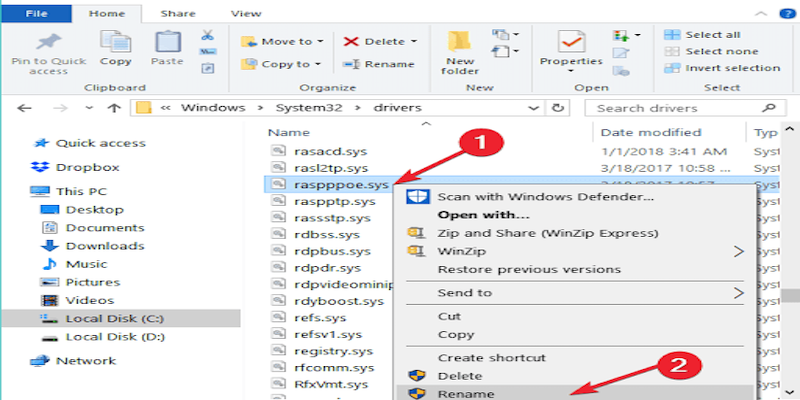Viewport: 800px width, 400px height.
Task: Click the Refresh button beside address bar
Action: coord(558,108)
